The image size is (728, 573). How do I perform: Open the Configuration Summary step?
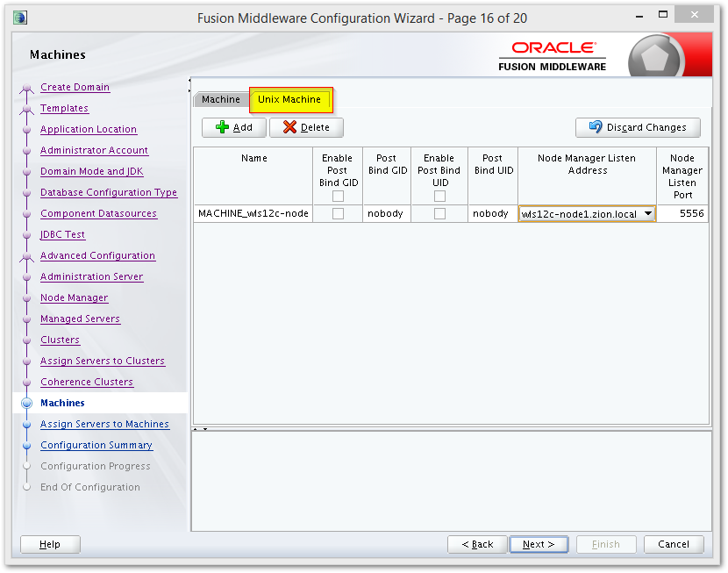click(x=96, y=445)
